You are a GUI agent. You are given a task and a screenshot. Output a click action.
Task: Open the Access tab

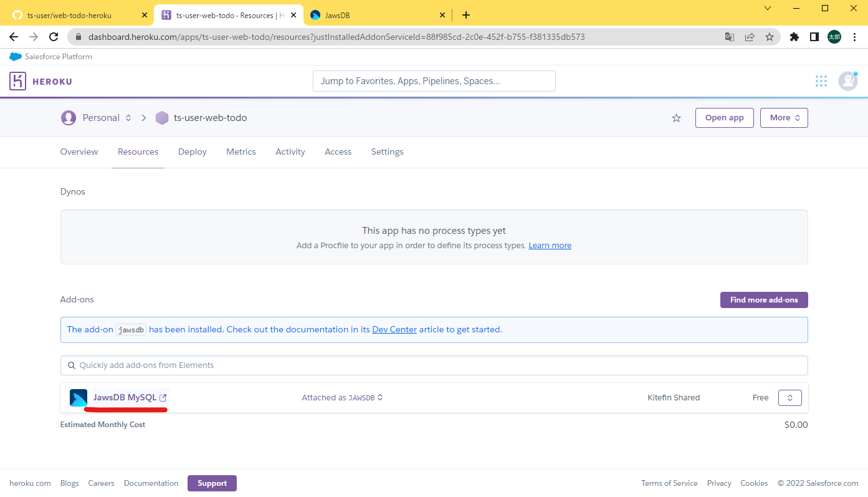(x=338, y=152)
